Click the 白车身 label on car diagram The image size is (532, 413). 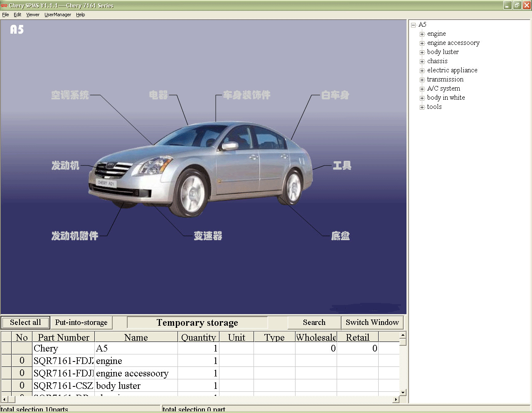coord(335,95)
